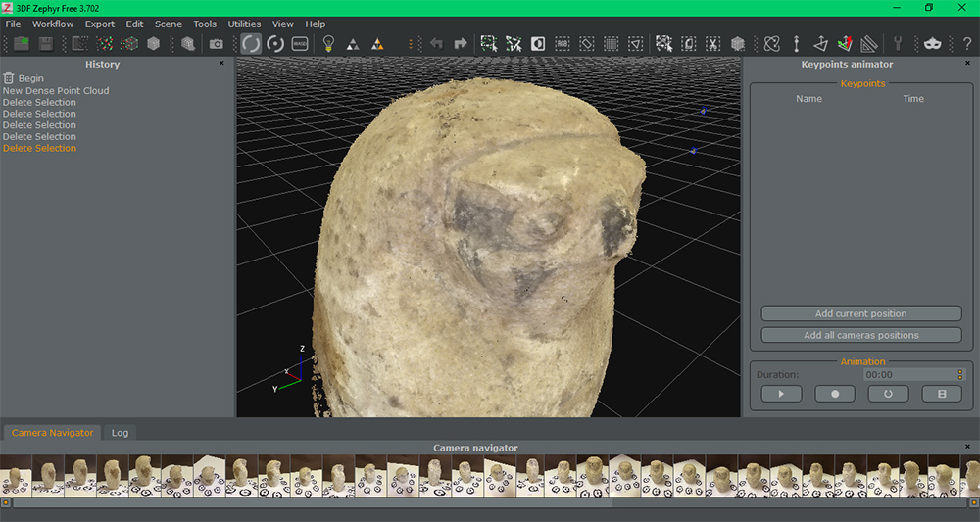
Task: Play the keypoints animation
Action: [x=781, y=394]
